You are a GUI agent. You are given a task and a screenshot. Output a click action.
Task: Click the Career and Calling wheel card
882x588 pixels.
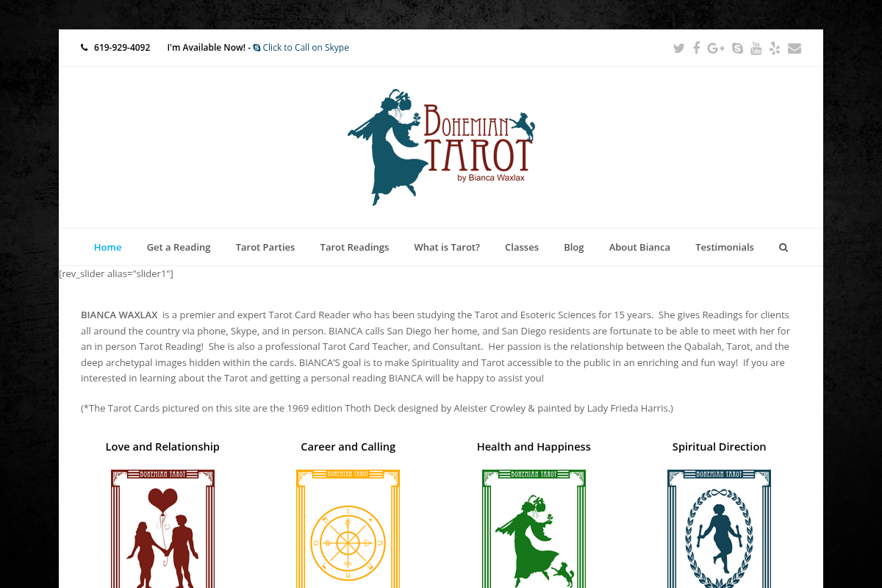click(348, 529)
